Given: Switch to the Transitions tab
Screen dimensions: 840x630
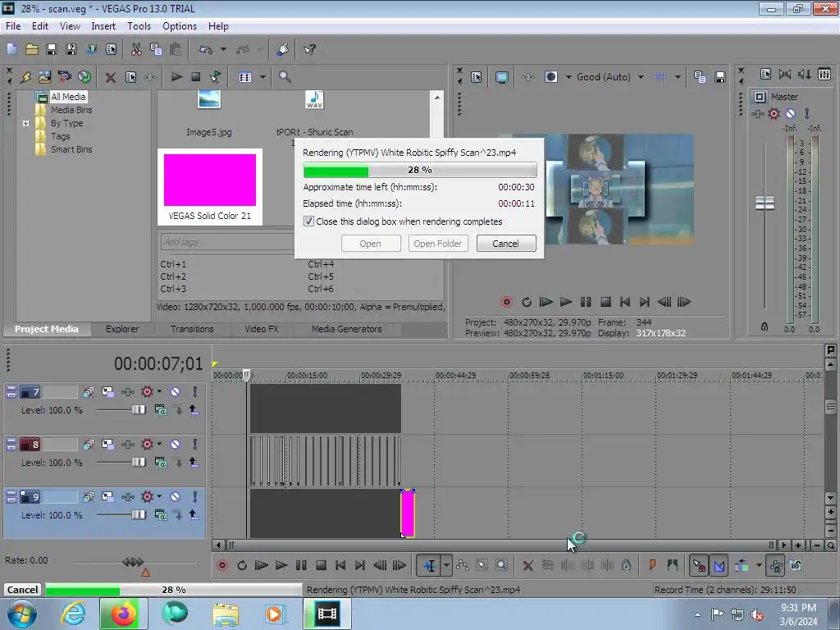Looking at the screenshot, I should pos(192,329).
